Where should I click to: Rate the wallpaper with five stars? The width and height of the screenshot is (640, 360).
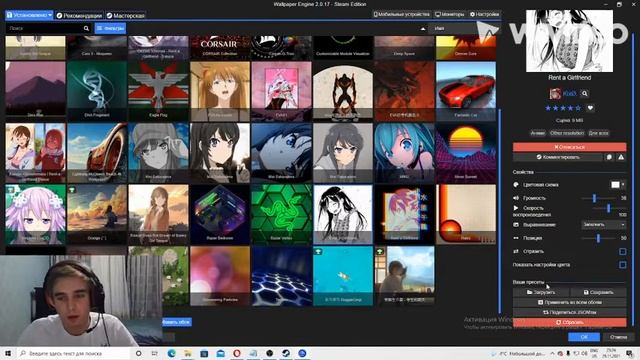(578, 108)
